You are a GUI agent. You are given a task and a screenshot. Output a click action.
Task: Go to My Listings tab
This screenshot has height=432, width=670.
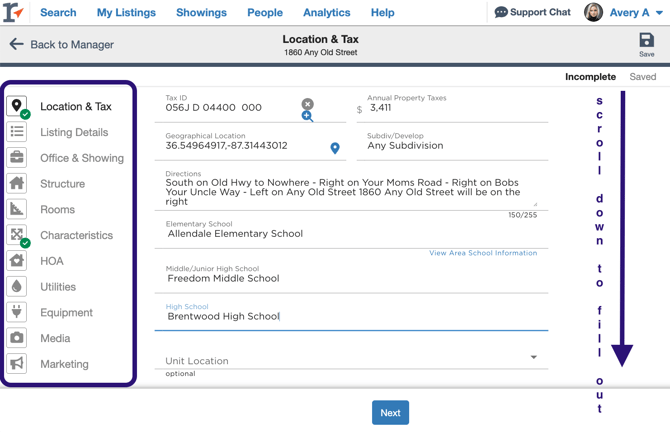coord(126,13)
